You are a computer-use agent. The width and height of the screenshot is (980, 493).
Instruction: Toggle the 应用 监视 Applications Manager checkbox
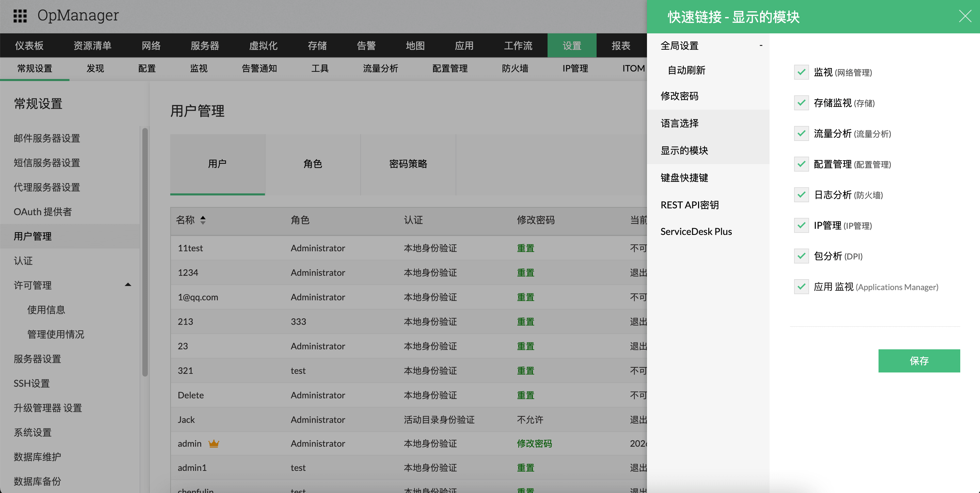(x=801, y=286)
